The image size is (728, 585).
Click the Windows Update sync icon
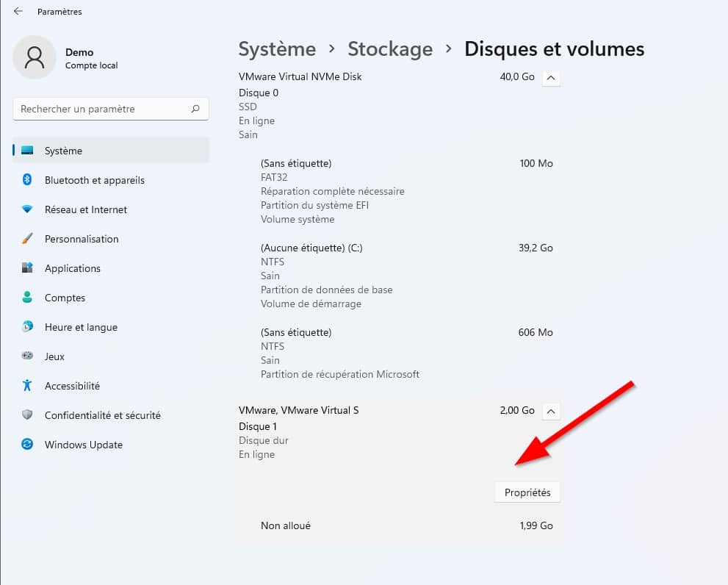coord(27,445)
